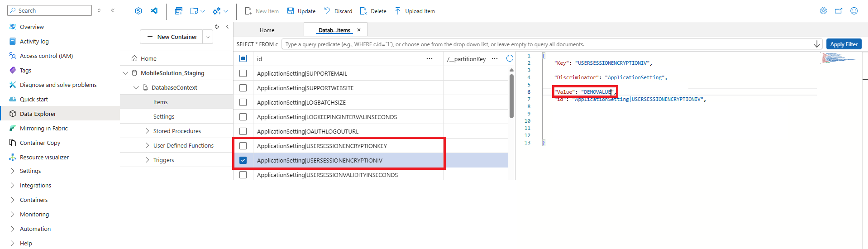The height and width of the screenshot is (249, 868).
Task: Refresh the resource tree
Action: point(217,27)
